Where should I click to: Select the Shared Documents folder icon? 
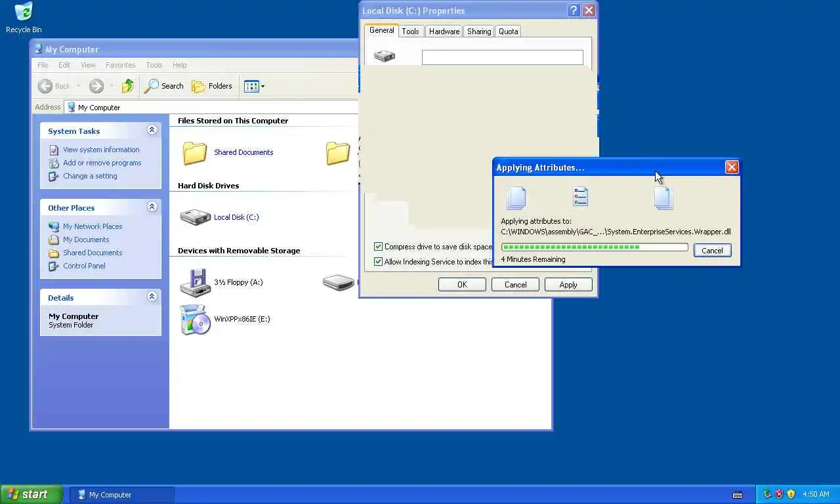pos(195,153)
